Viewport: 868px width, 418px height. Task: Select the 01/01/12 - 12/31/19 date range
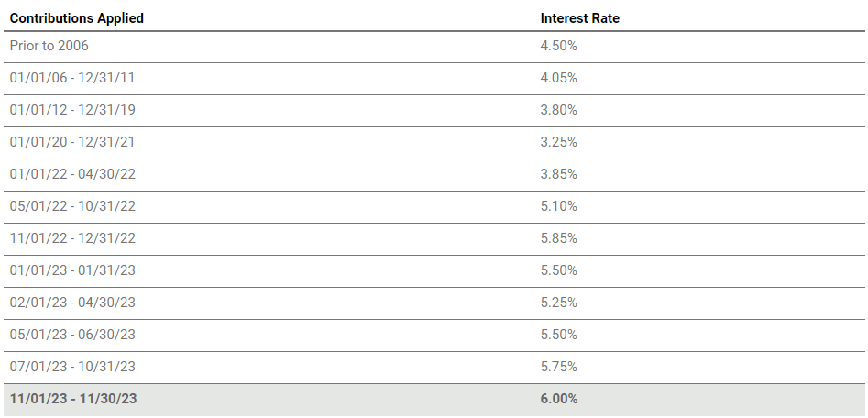tap(72, 110)
